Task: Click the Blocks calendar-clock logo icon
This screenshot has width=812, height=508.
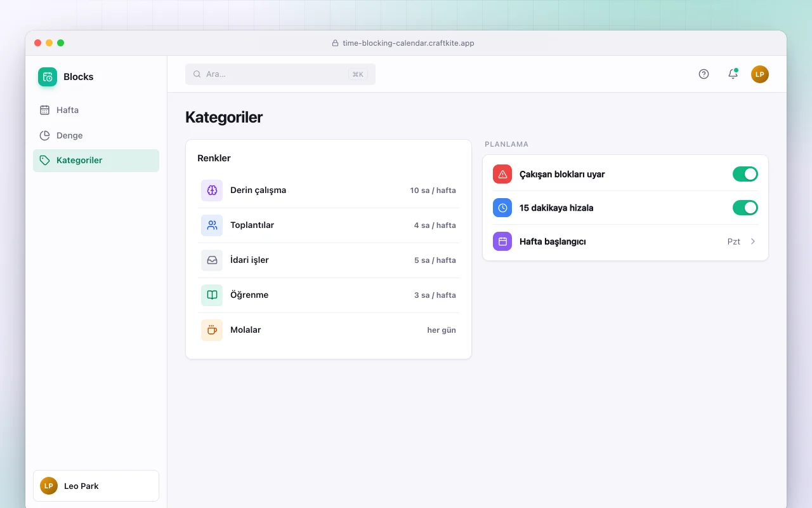Action: (48, 77)
